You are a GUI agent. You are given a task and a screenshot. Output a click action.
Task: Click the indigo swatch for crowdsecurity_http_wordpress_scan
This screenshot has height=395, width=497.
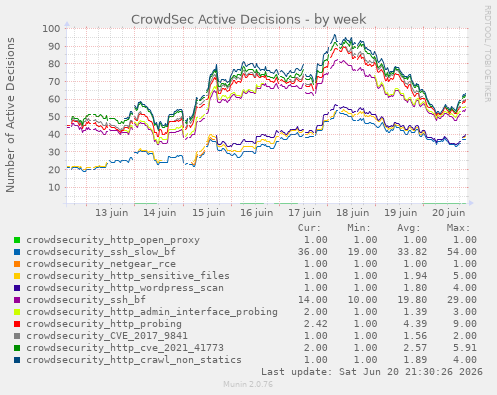pos(17,288)
